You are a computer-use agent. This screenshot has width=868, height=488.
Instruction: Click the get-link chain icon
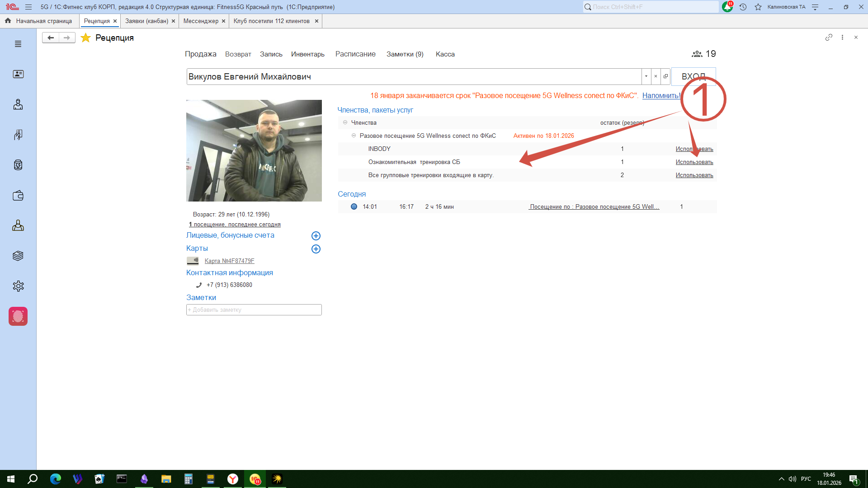829,38
